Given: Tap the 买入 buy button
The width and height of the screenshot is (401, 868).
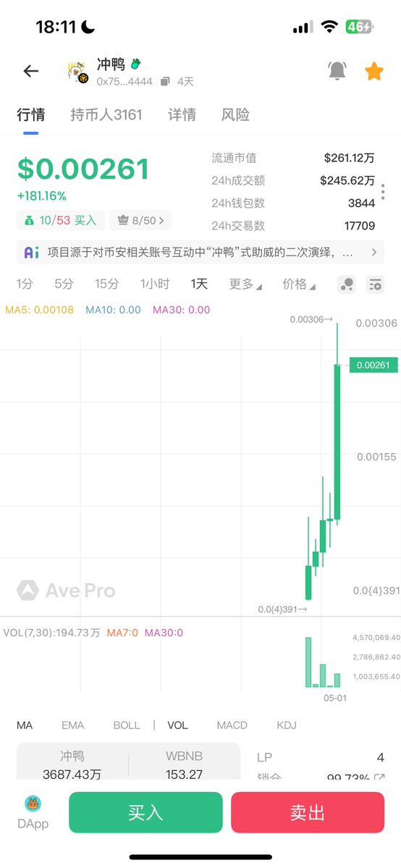Looking at the screenshot, I should click(x=145, y=812).
